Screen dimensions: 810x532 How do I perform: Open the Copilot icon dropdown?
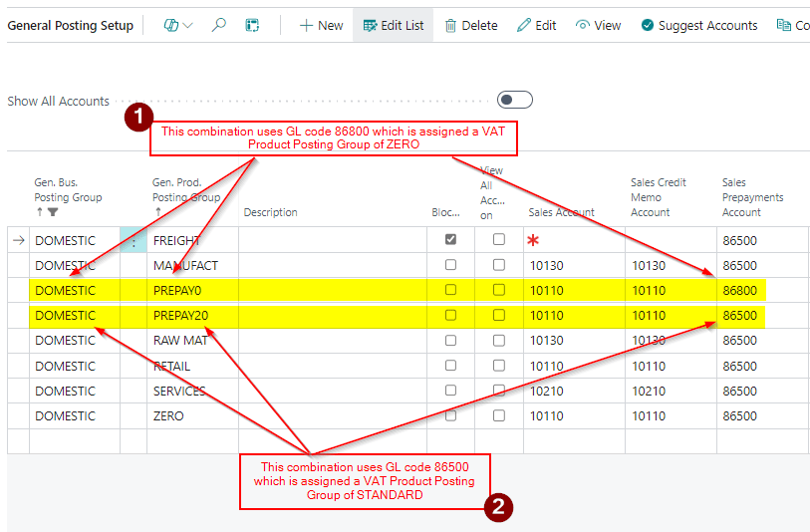178,25
